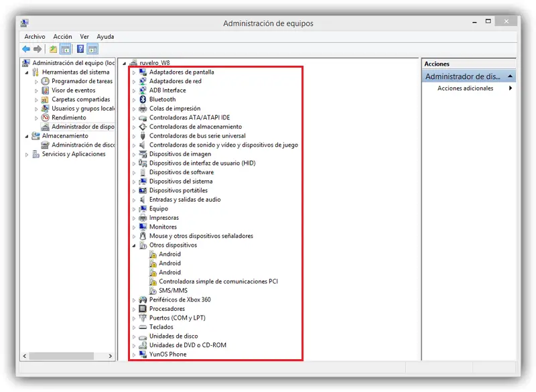Click the Adaptadores de red icon

pyautogui.click(x=143, y=81)
